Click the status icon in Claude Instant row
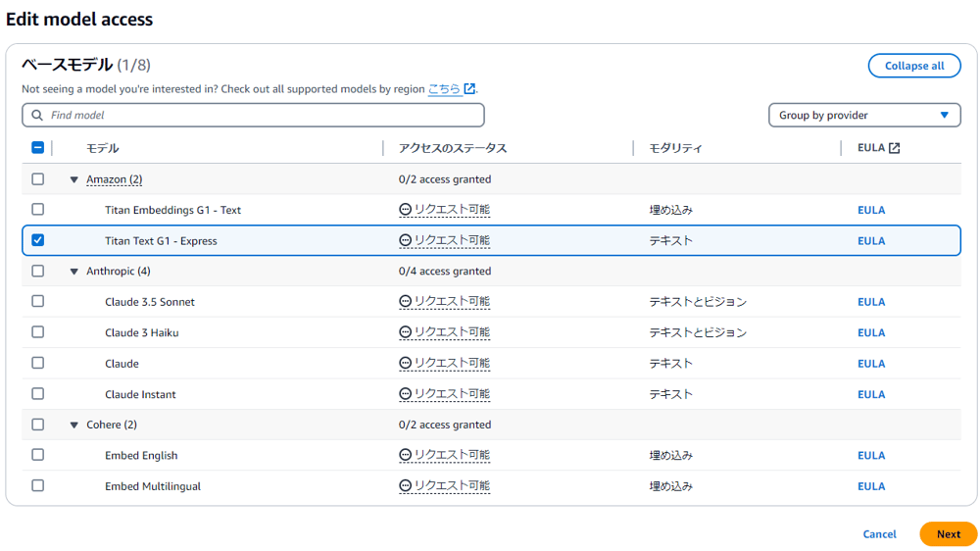This screenshot has width=980, height=551. click(x=405, y=394)
